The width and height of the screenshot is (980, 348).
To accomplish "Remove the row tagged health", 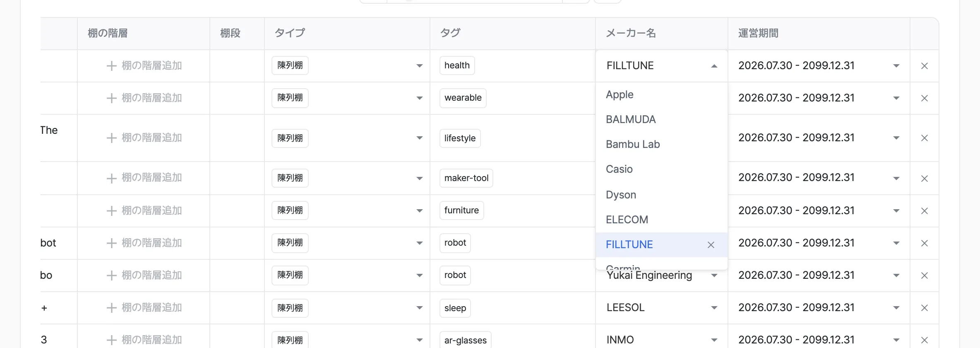I will 924,66.
